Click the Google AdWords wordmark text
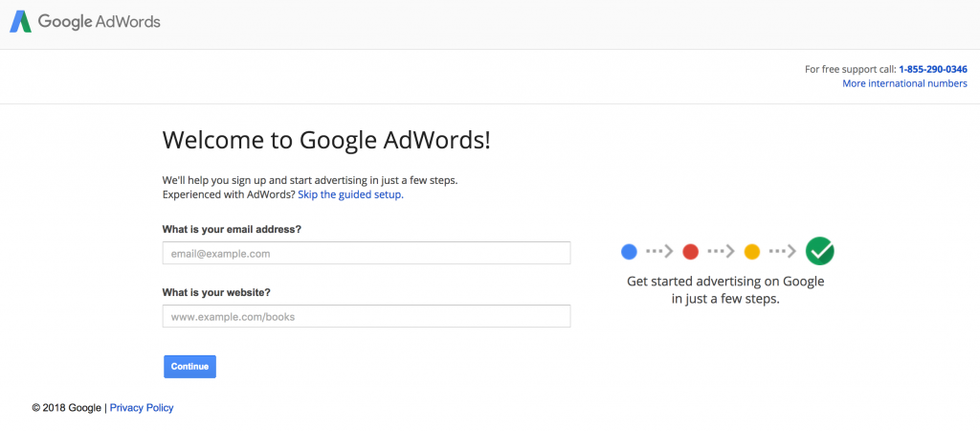The width and height of the screenshot is (980, 431). coord(100,22)
